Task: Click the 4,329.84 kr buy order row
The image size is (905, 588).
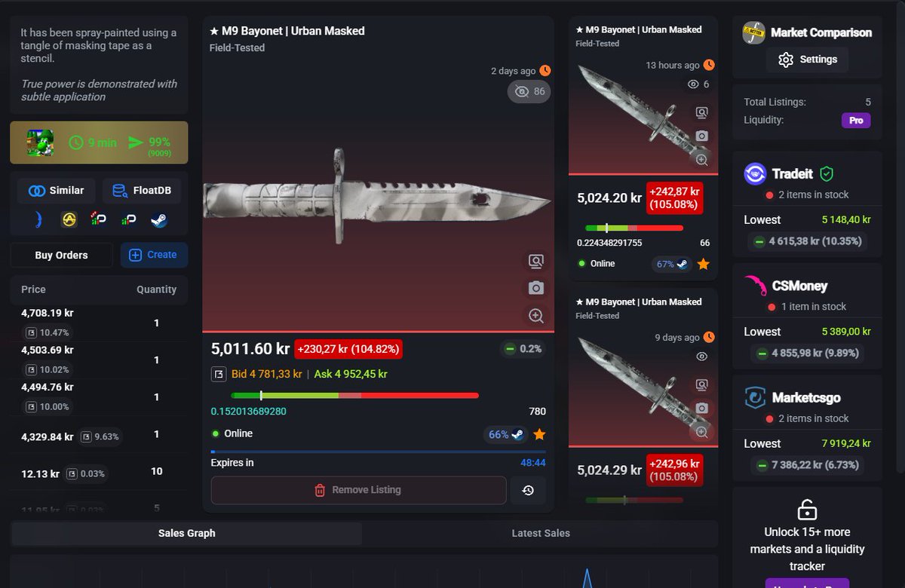Action: (x=99, y=435)
